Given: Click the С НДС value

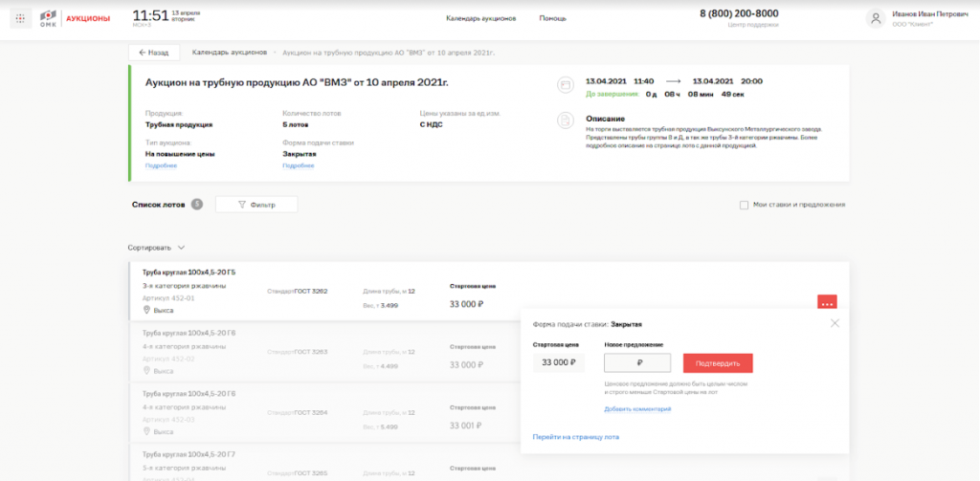Looking at the screenshot, I should pos(432,124).
